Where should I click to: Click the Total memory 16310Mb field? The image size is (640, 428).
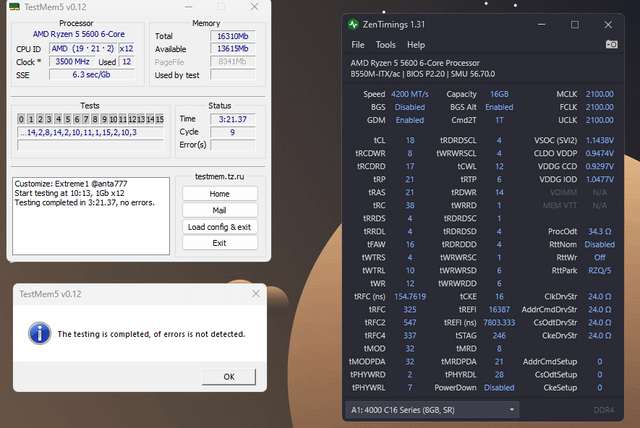click(233, 36)
